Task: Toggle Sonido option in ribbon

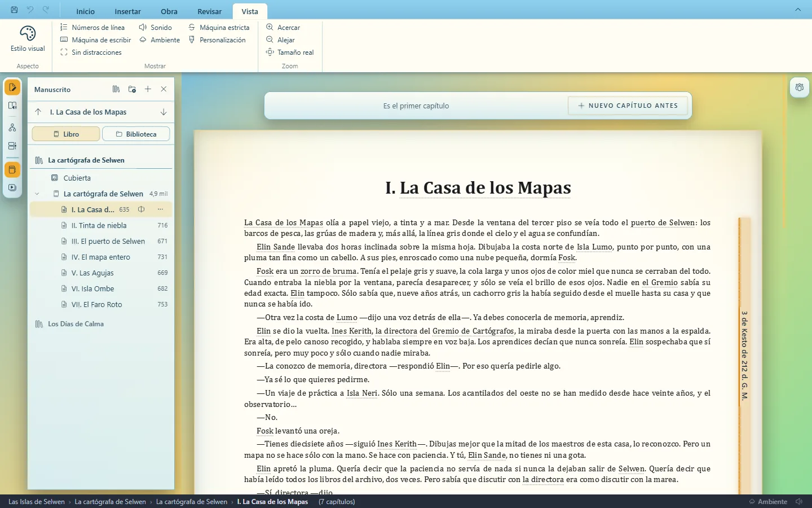Action: click(x=156, y=27)
